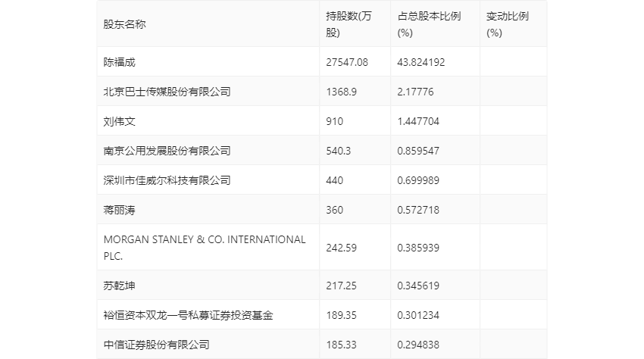Select shareholder name 苏乾坤
The height and width of the screenshot is (359, 644).
119,286
